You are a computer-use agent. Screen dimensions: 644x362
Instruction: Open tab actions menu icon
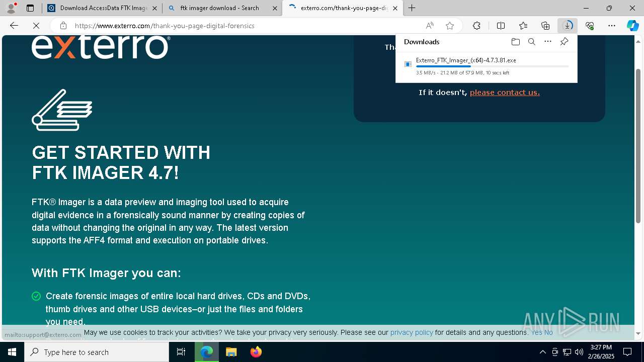(30, 8)
